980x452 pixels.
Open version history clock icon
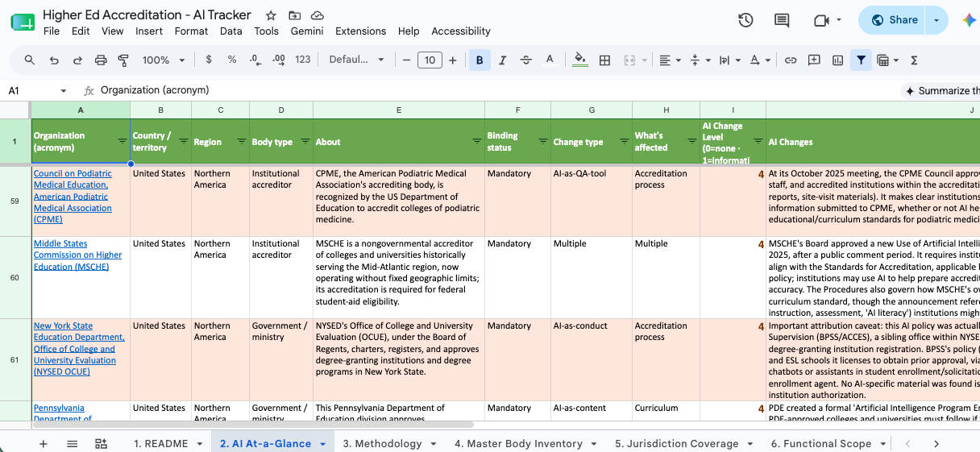tap(745, 20)
